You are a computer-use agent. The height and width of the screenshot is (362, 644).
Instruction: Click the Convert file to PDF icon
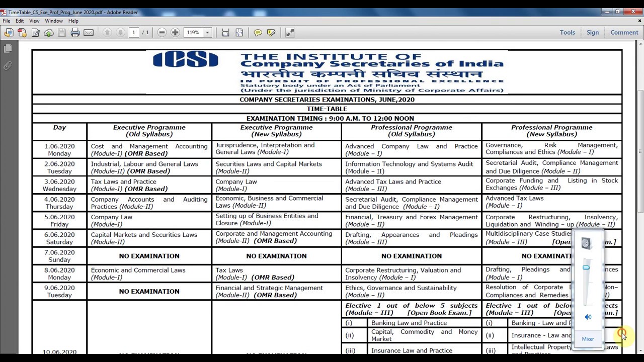22,33
